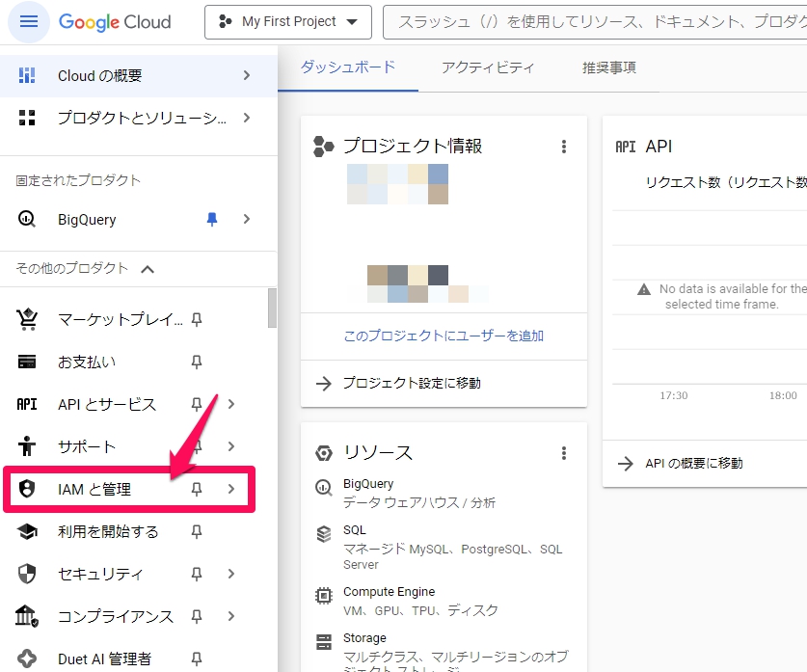
Task: Switch to the ダッシュボード tab
Action: 348,67
